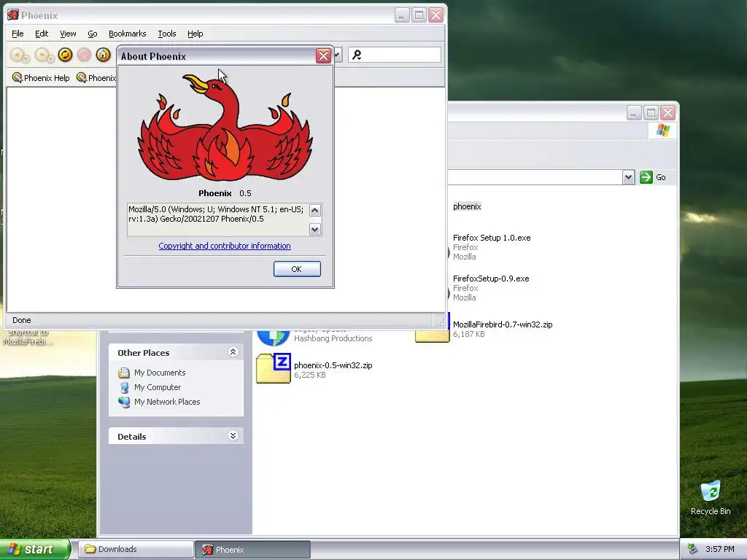Open the Phoenix address bar dropdown arrow

[338, 55]
